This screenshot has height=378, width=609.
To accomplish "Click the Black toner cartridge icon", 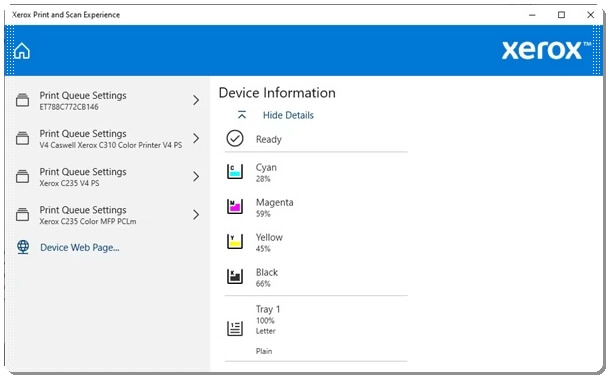I will [235, 276].
